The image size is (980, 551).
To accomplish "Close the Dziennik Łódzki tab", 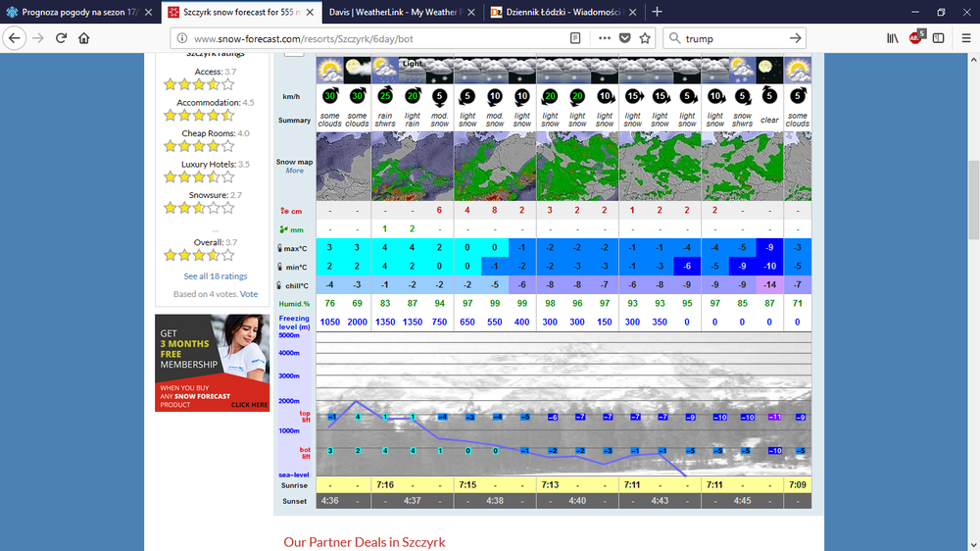I will click(x=632, y=12).
